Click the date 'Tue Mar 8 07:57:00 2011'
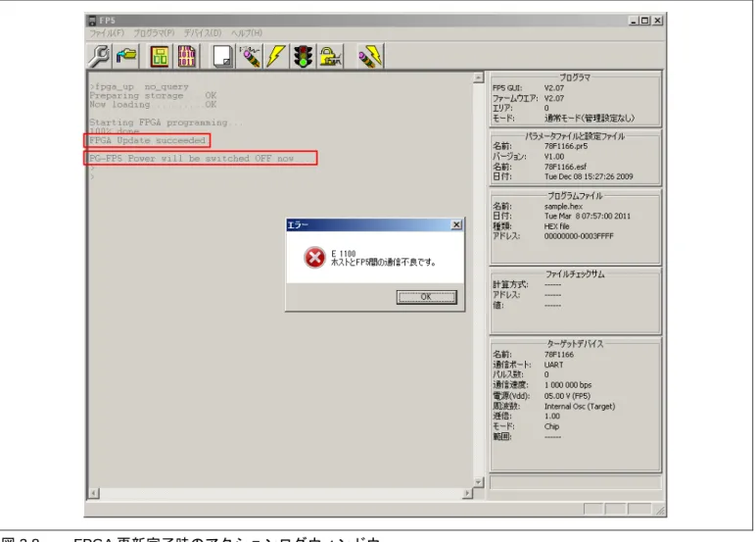Screen dimensions: 756x542 (588, 216)
